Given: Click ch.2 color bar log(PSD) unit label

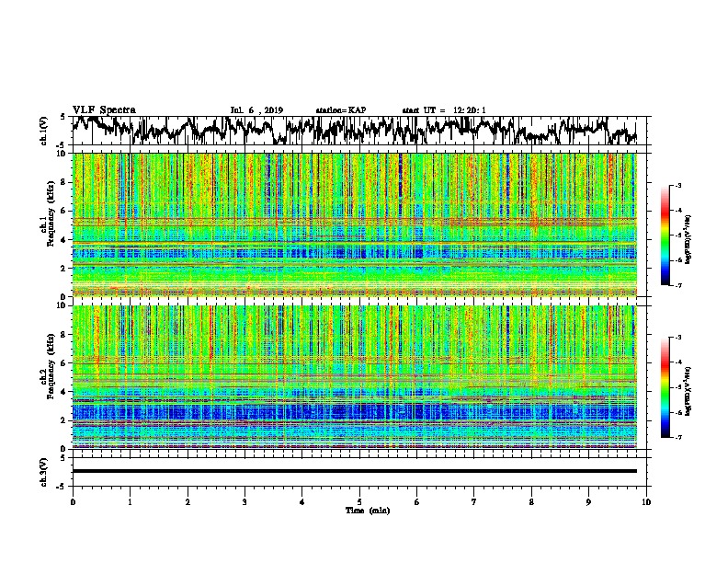Looking at the screenshot, I should pos(688,392).
